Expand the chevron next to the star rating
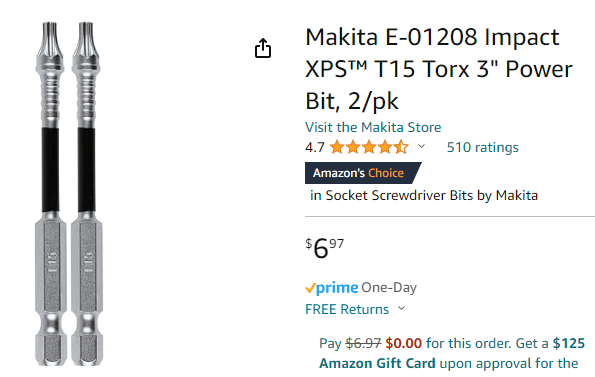 [421, 146]
